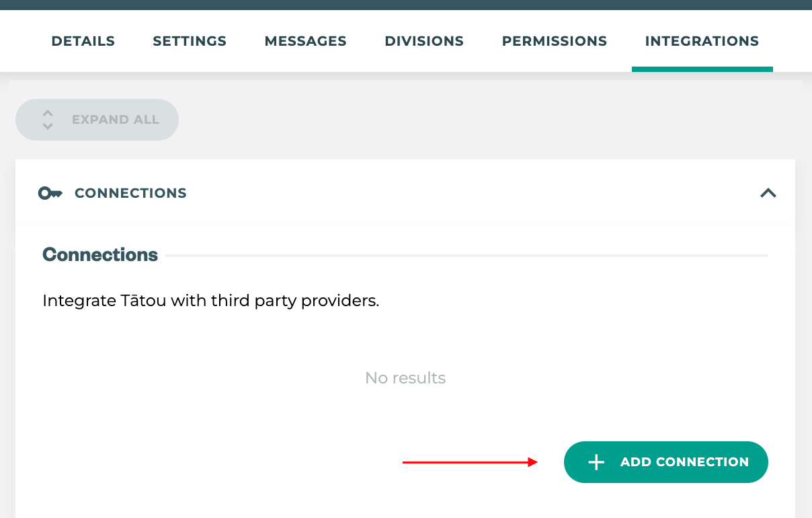Open the PERMISSIONS tab
The width and height of the screenshot is (812, 518).
554,41
